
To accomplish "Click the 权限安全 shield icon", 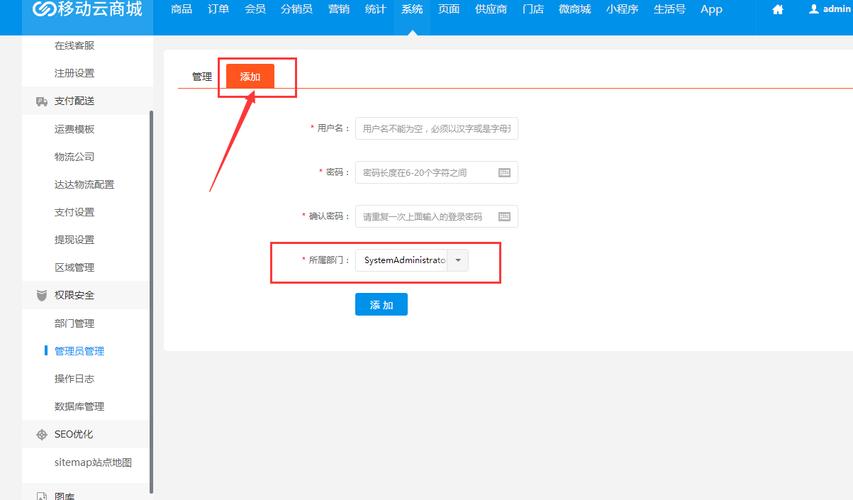I will pos(41,295).
